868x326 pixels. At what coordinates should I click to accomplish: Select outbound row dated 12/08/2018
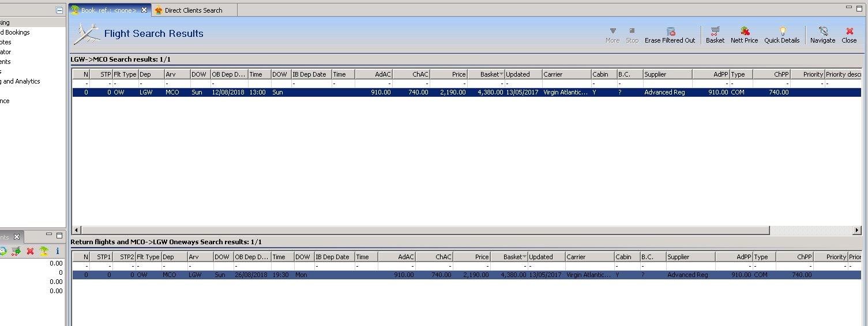tap(466, 92)
